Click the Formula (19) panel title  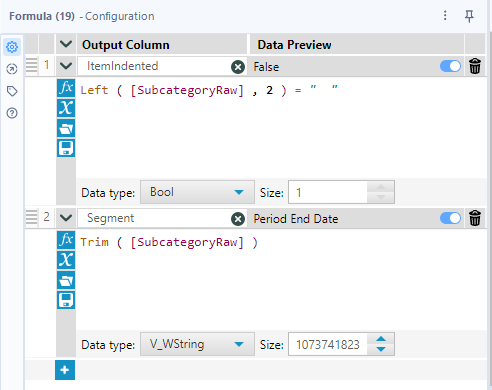pos(42,16)
